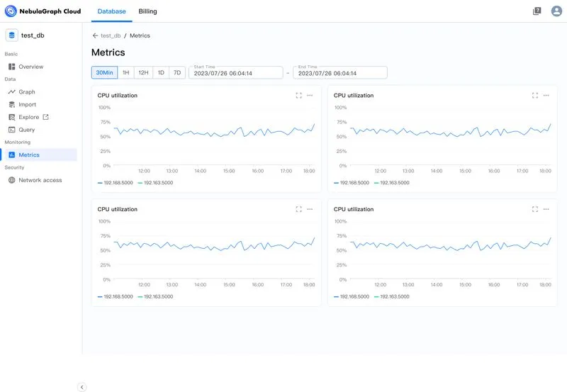Toggle 192.163.5000 series in top-right chart legend
This screenshot has height=392, width=567.
[x=392, y=183]
